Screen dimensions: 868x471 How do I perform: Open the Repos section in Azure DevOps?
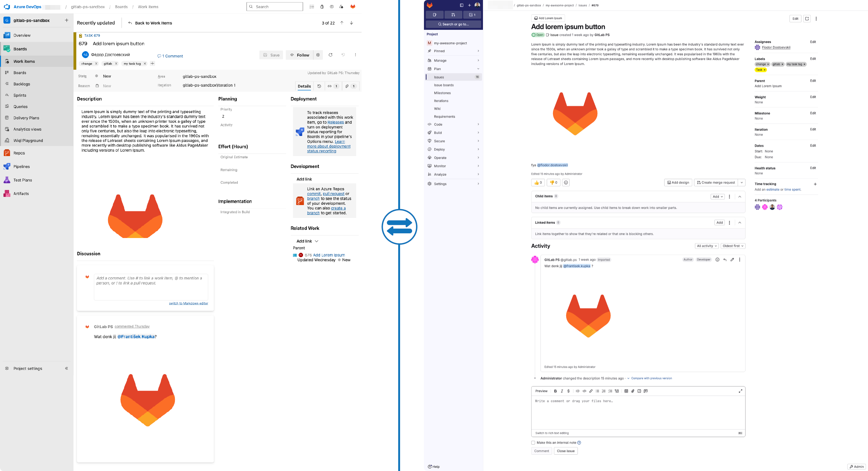coord(19,153)
